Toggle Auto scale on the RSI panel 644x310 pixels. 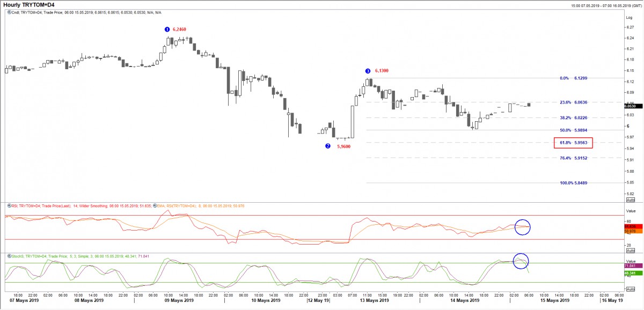click(x=630, y=250)
